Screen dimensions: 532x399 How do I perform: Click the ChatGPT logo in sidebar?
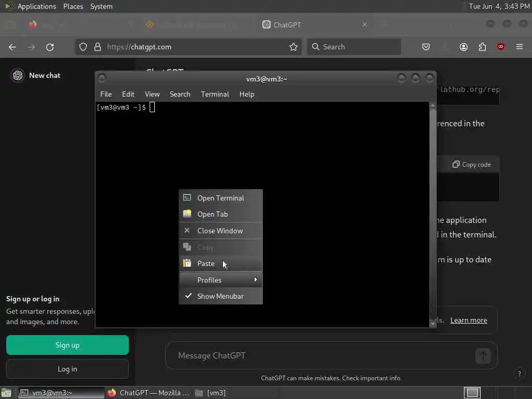(18, 75)
